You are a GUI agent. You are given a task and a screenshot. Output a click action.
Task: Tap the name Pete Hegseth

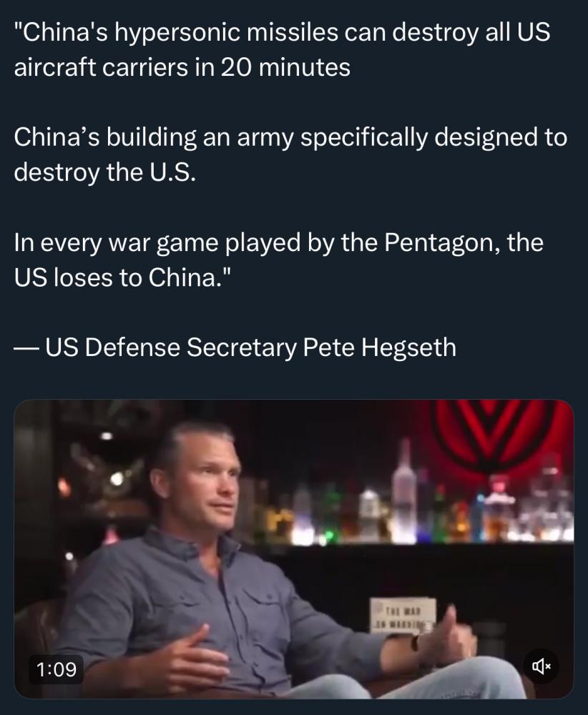(380, 347)
